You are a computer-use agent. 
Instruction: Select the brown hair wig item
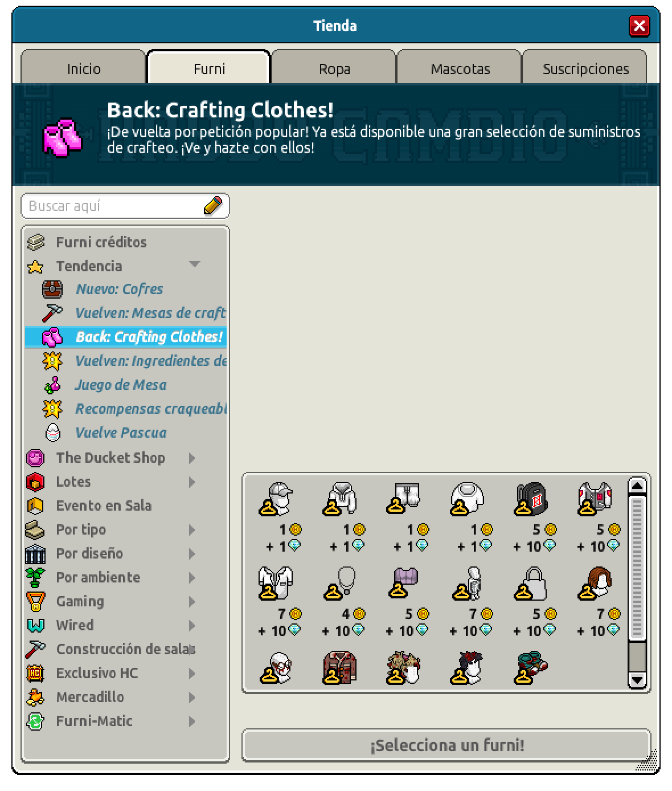(x=596, y=584)
